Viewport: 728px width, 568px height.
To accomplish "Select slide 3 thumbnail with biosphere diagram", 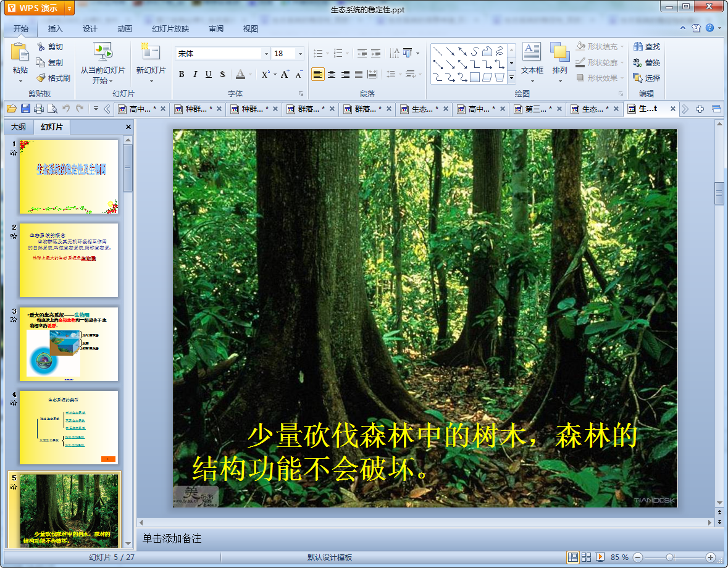I will tap(69, 344).
